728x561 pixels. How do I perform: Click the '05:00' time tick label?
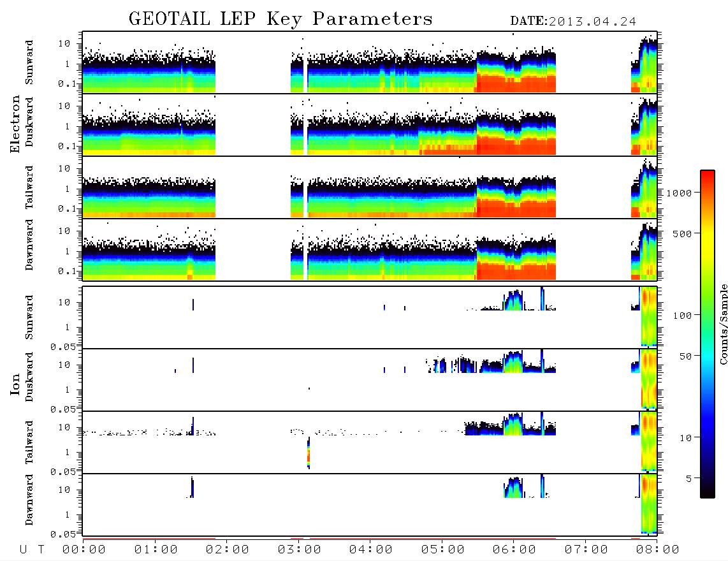pyautogui.click(x=443, y=550)
